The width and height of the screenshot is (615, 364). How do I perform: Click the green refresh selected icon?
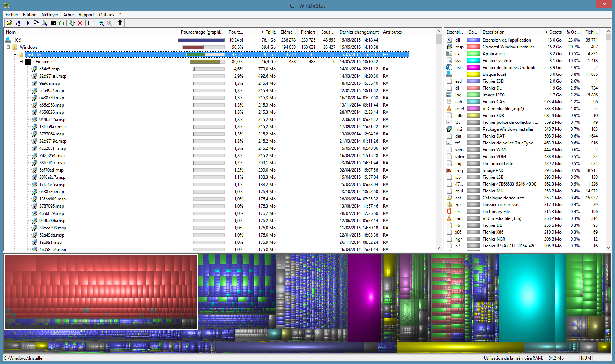click(x=61, y=23)
